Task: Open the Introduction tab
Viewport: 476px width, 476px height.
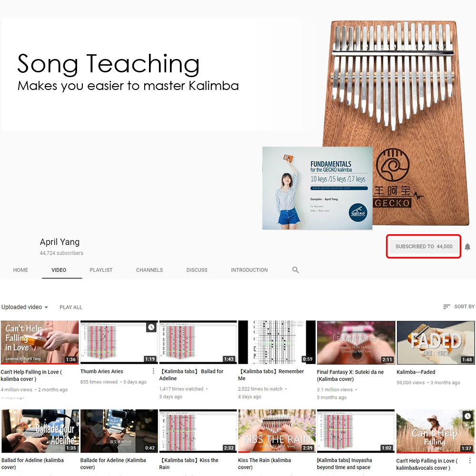Action: click(x=249, y=270)
